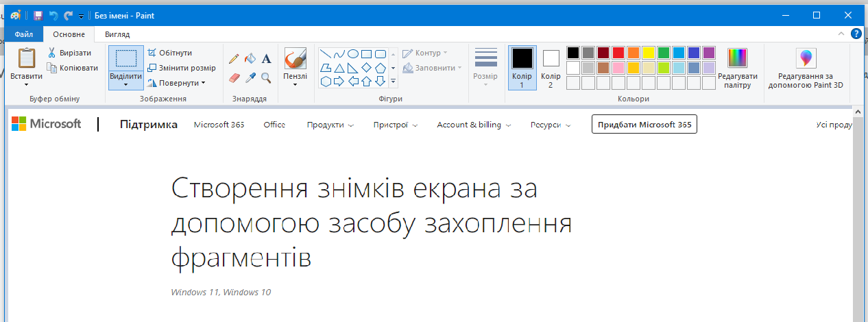Select the Oval shape

click(x=353, y=54)
